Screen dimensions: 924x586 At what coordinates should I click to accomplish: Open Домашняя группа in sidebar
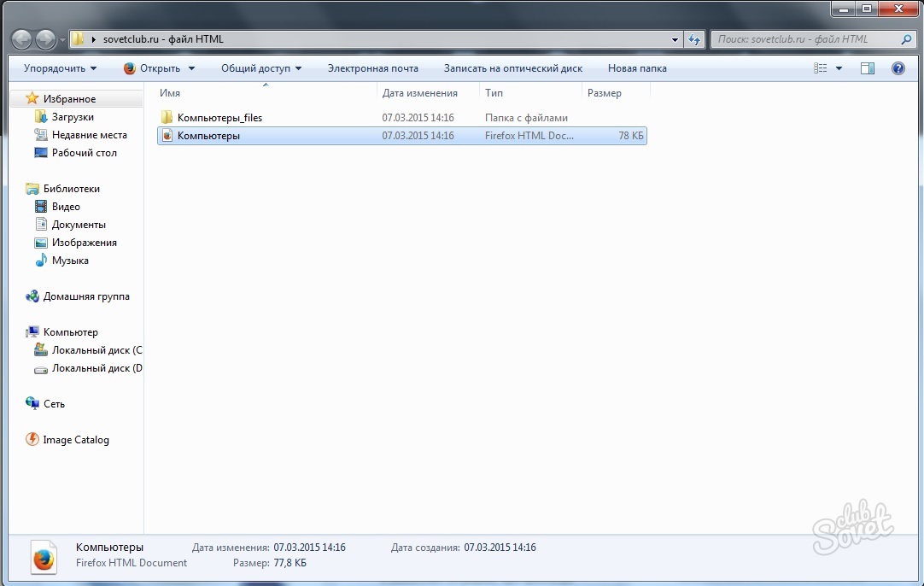click(x=86, y=296)
